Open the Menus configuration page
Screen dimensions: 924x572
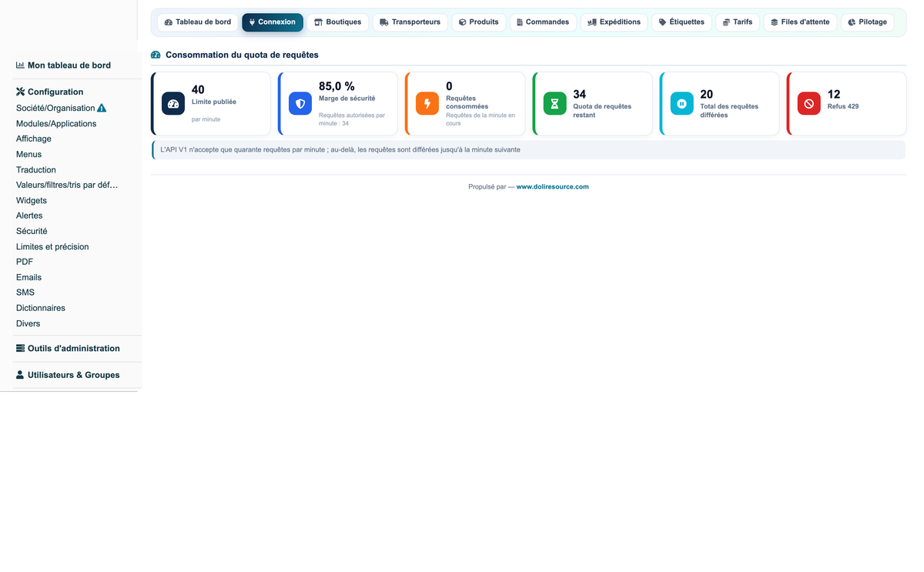coord(29,155)
